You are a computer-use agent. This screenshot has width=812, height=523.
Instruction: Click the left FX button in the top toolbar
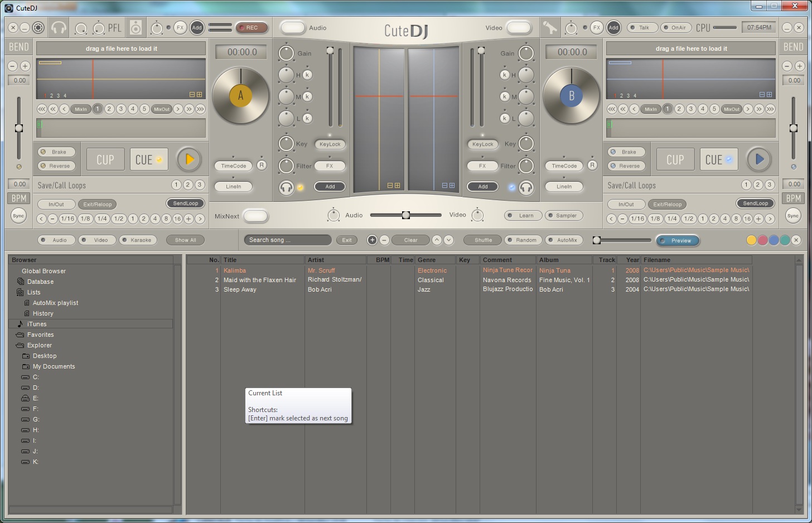(x=180, y=27)
